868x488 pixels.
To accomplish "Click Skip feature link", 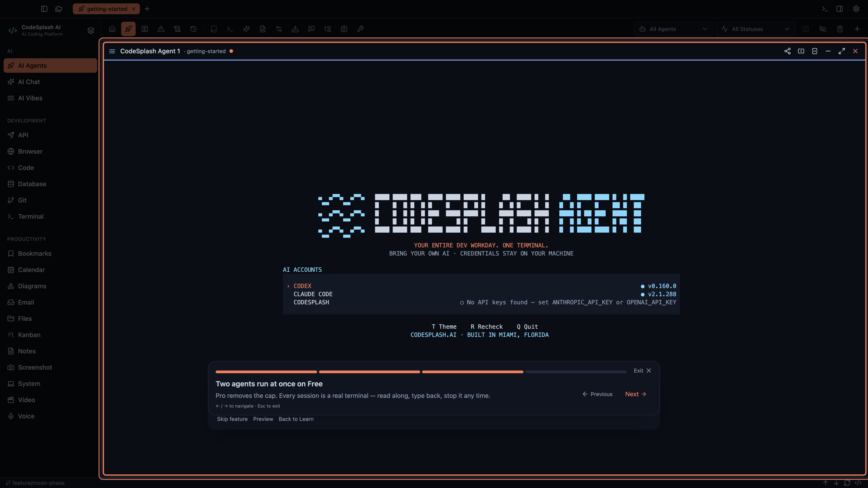I will (232, 419).
